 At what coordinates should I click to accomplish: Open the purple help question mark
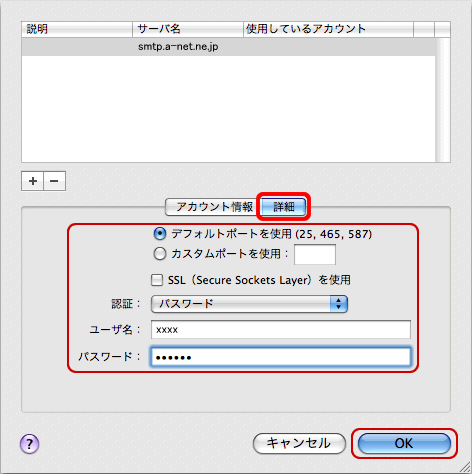point(30,444)
